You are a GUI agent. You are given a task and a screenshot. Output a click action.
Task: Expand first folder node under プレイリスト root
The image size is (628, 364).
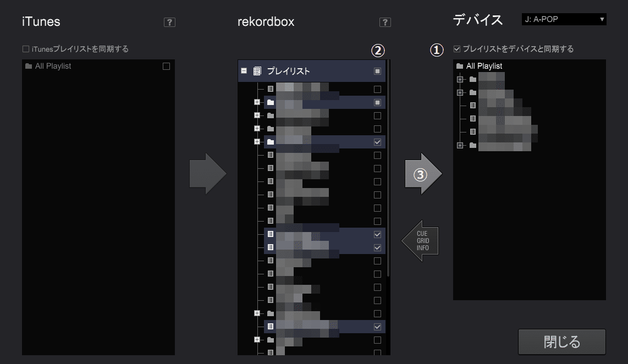point(257,102)
